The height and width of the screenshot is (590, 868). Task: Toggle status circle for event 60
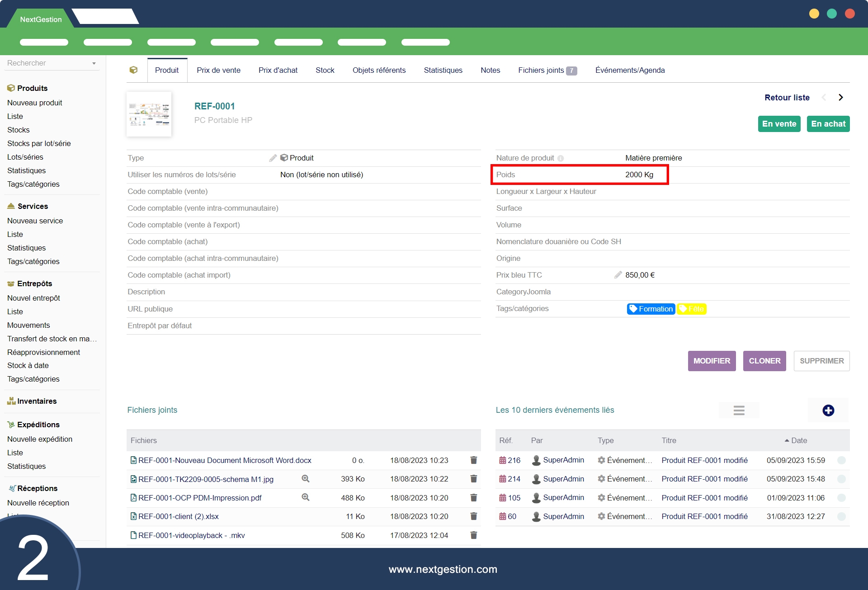pos(841,516)
